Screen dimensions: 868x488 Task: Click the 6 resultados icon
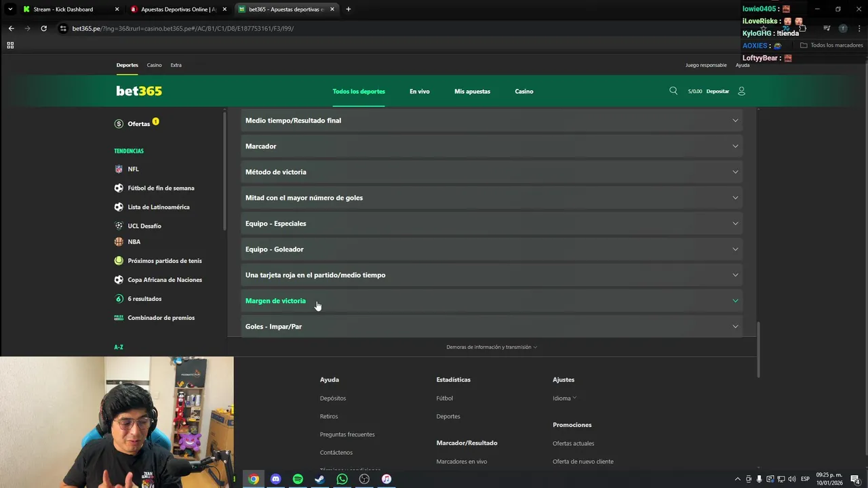click(x=119, y=298)
